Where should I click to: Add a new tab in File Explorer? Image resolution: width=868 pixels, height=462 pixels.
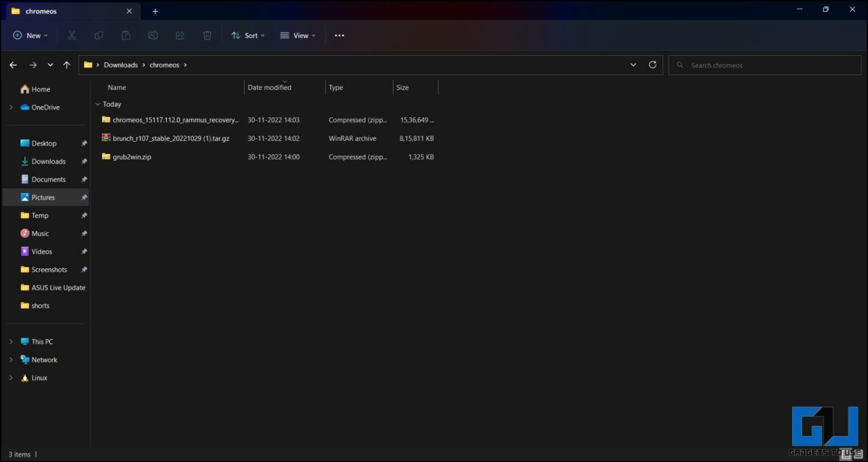(155, 11)
